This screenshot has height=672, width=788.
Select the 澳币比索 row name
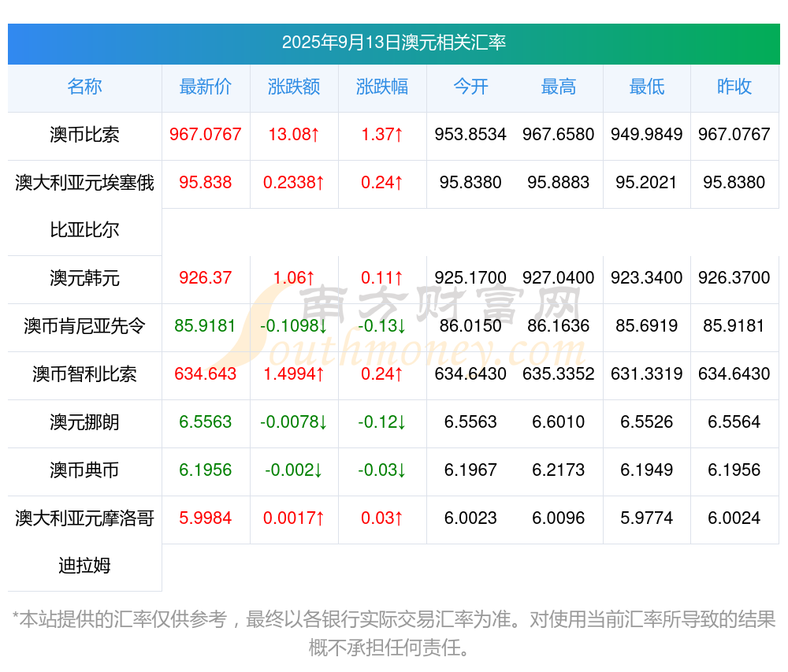coord(84,135)
